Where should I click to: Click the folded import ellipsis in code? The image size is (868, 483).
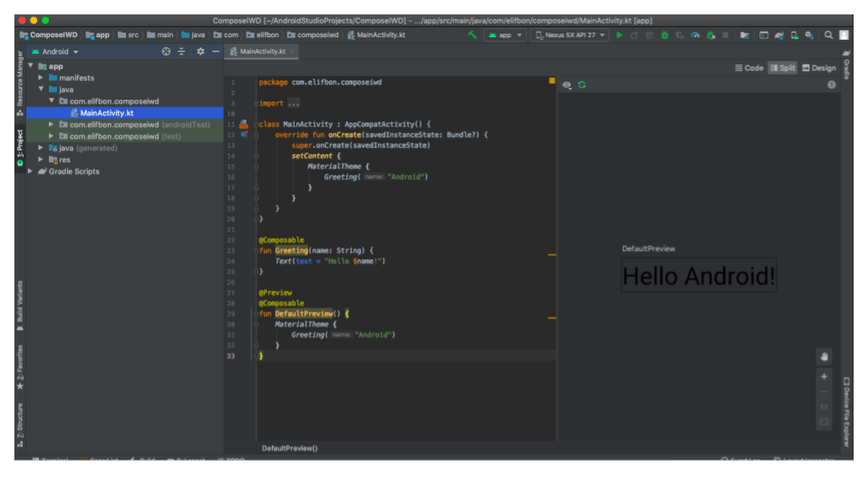coord(293,103)
